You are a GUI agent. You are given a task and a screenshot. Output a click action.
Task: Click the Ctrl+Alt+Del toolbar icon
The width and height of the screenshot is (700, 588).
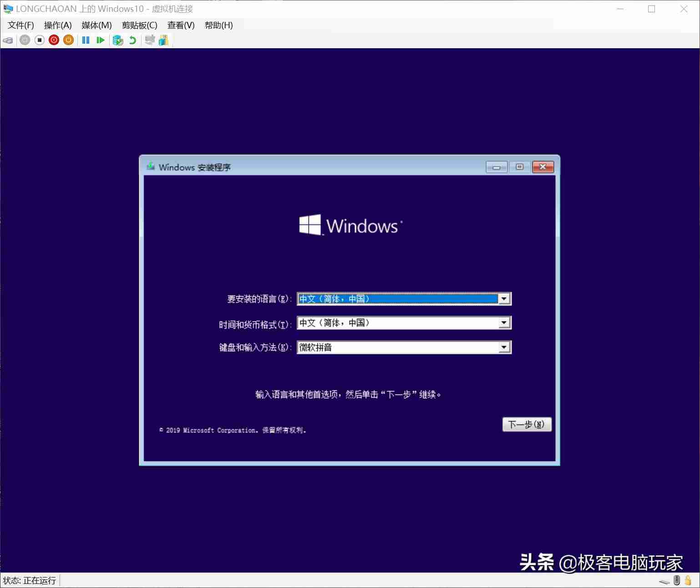[x=8, y=41]
